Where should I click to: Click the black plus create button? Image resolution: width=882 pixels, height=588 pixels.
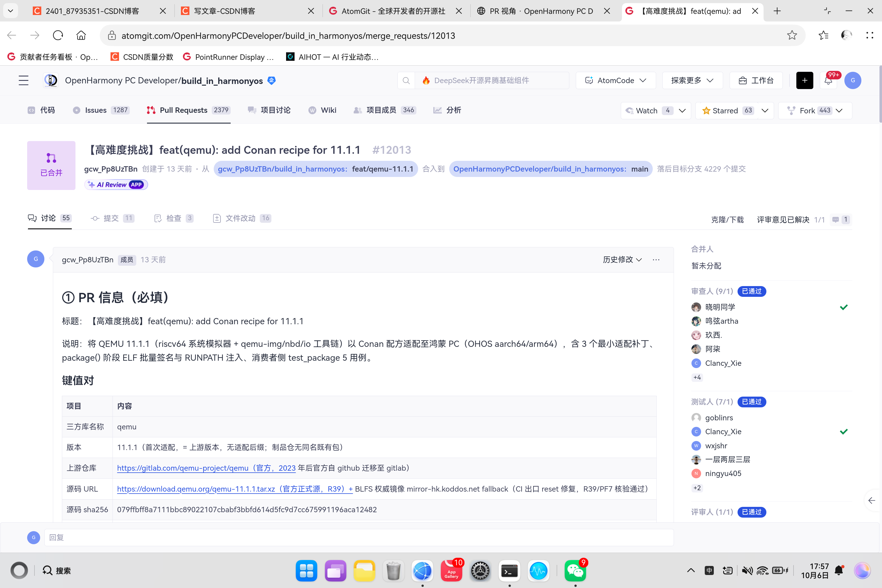pos(805,80)
